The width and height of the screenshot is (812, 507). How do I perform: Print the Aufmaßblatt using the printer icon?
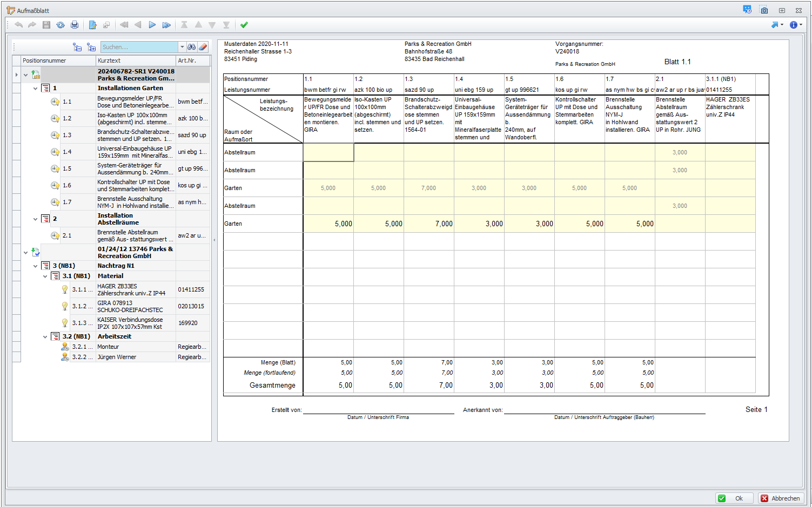(75, 25)
